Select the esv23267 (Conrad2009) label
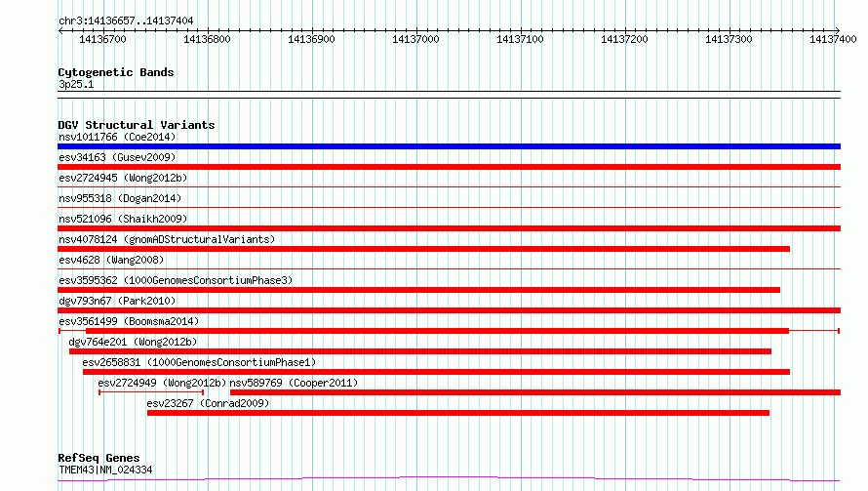This screenshot has height=491, width=868. [x=208, y=403]
